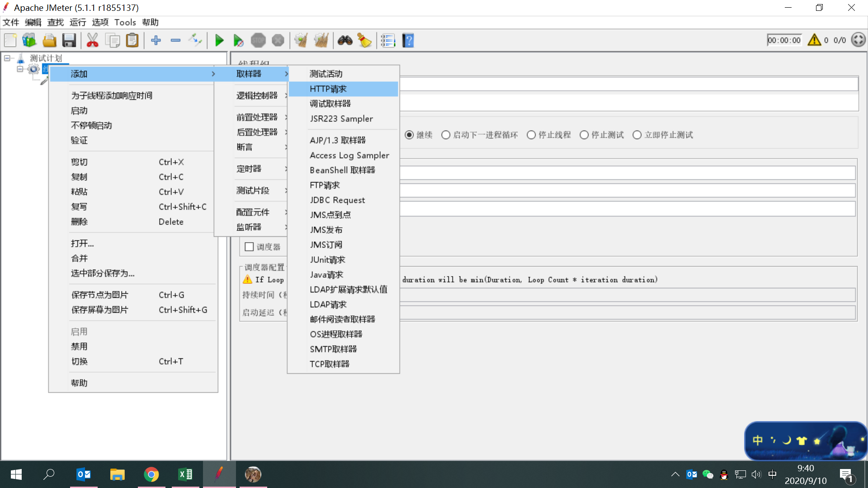Click the Start no pauses icon
Screen dimensions: 868x488
238,41
